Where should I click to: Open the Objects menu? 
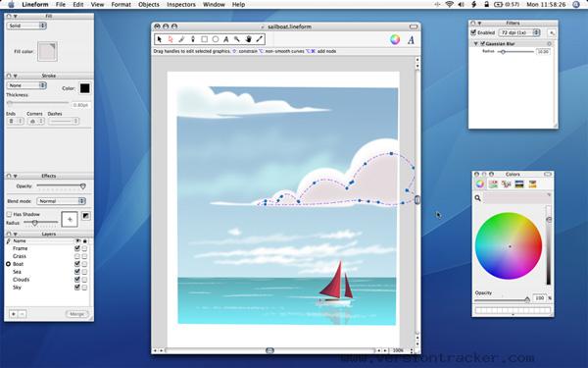pyautogui.click(x=149, y=5)
